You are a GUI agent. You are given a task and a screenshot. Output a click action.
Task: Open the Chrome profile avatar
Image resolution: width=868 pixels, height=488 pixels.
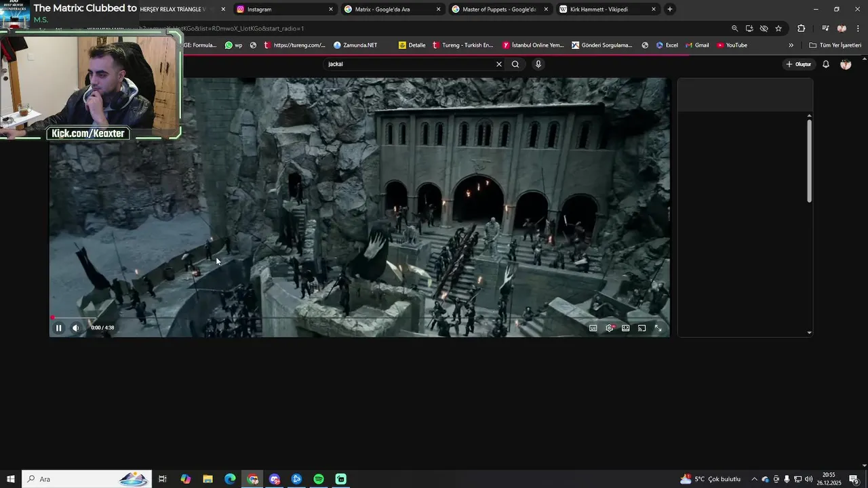[842, 28]
